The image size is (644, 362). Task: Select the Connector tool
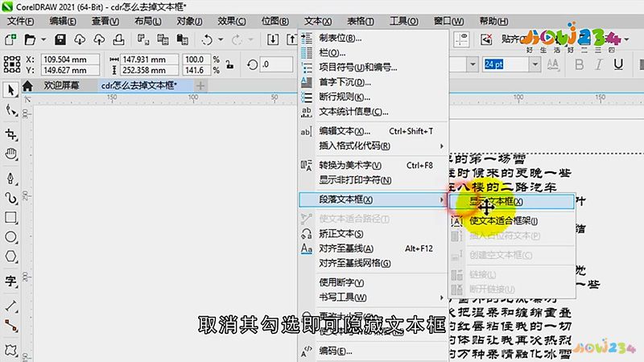coord(10,326)
